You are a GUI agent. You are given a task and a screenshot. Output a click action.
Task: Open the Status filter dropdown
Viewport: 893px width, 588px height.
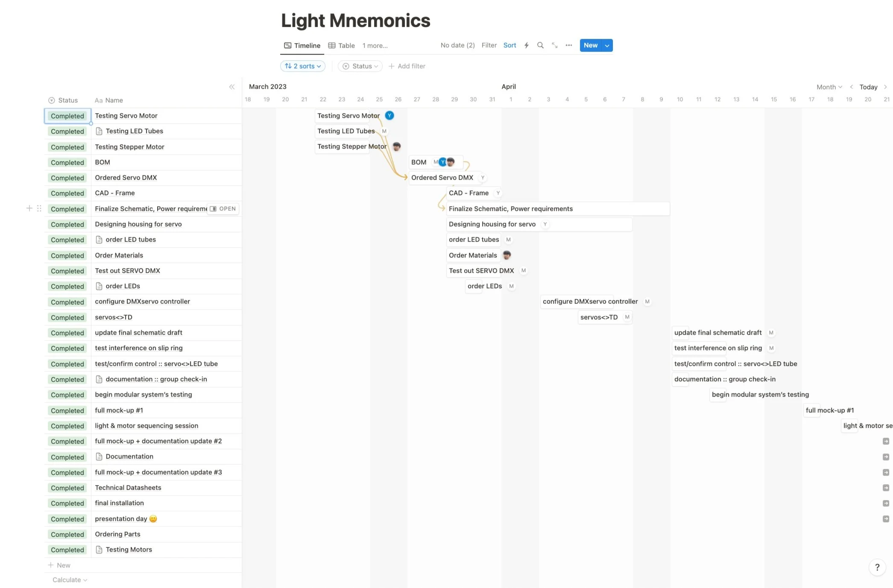click(360, 66)
